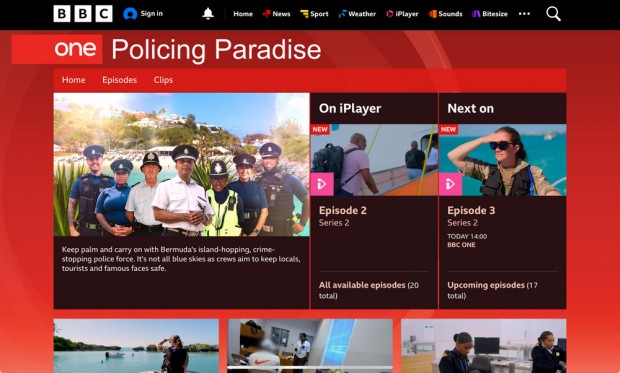This screenshot has height=373, width=620.
Task: Select the police officers group photo
Action: 181,165
